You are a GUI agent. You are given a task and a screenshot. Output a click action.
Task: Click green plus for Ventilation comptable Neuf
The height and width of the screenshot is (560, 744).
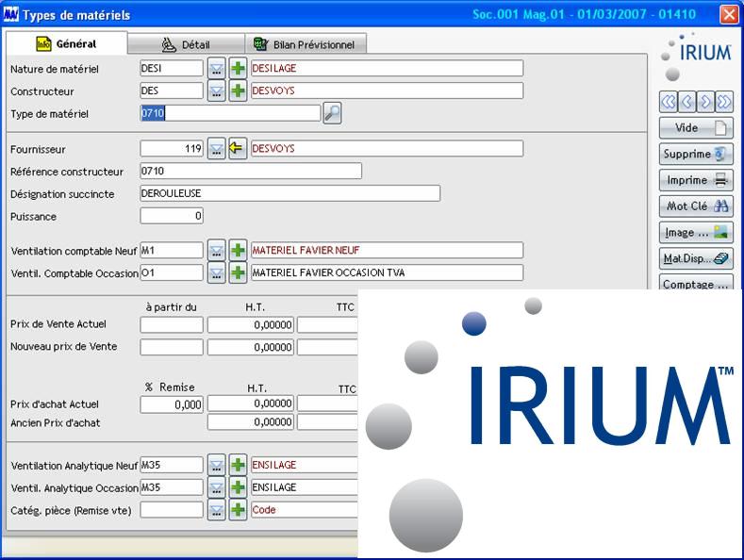[x=238, y=250]
